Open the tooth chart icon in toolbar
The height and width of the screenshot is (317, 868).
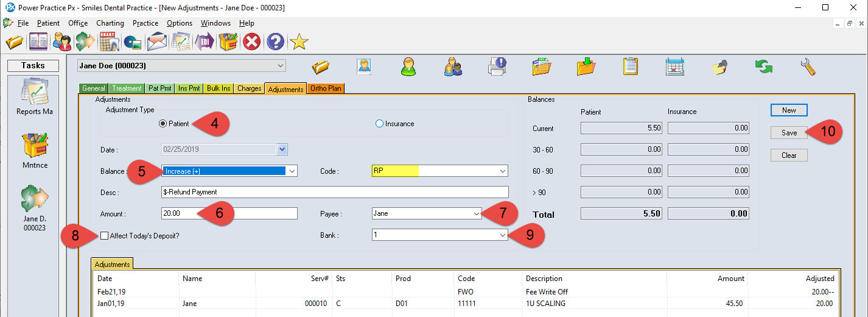click(x=109, y=41)
